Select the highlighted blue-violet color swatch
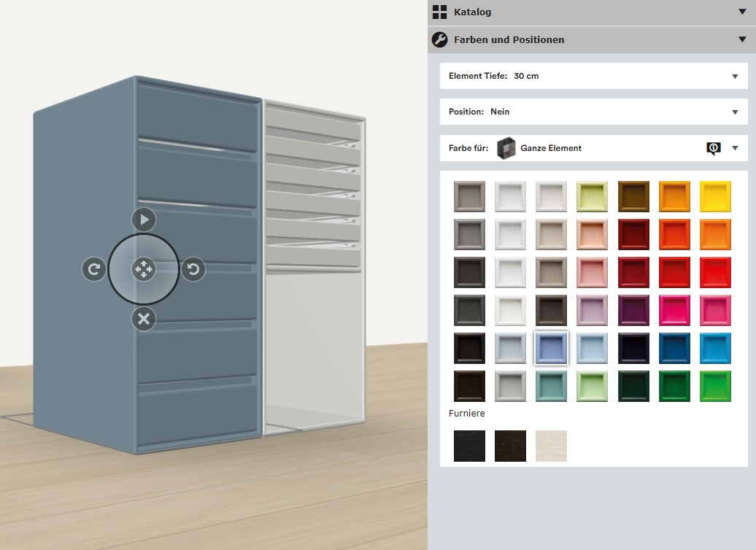756x550 pixels. pos(551,348)
